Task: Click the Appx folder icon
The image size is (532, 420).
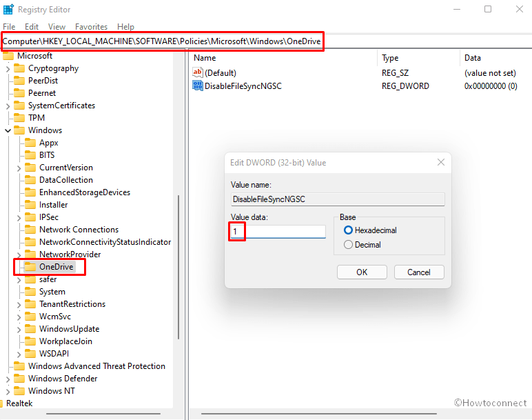Action: [x=30, y=143]
